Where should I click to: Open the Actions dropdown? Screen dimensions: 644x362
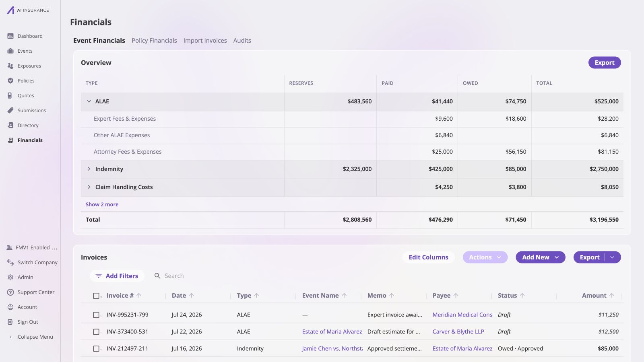point(485,257)
